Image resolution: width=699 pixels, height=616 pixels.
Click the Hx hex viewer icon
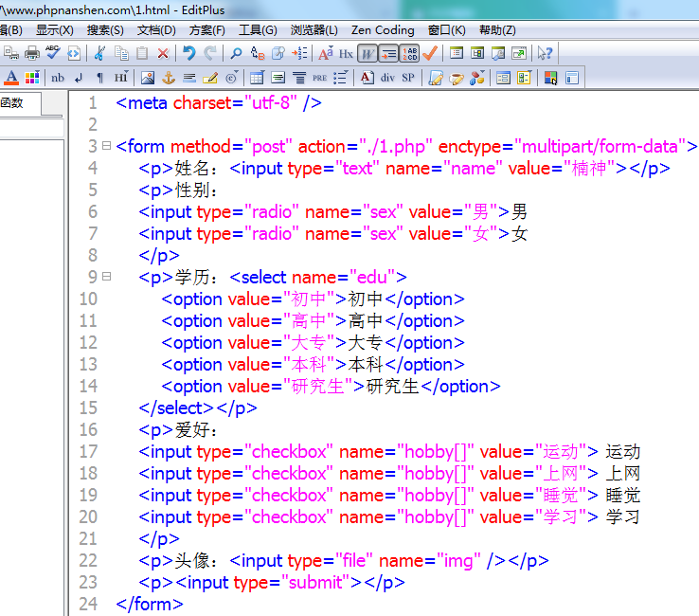[346, 53]
